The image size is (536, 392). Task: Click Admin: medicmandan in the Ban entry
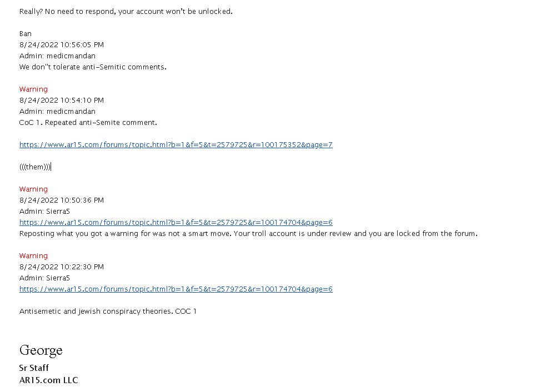[x=57, y=56]
